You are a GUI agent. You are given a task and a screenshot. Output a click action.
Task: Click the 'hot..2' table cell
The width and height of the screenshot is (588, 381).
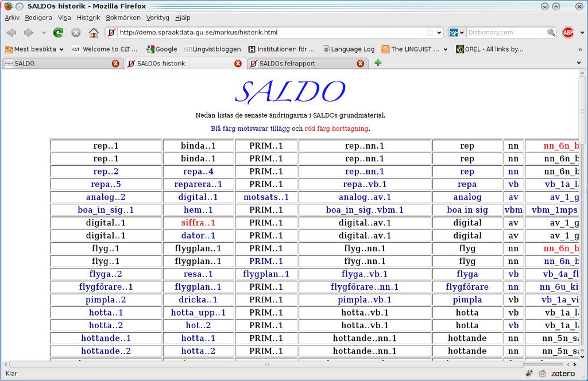click(x=198, y=325)
